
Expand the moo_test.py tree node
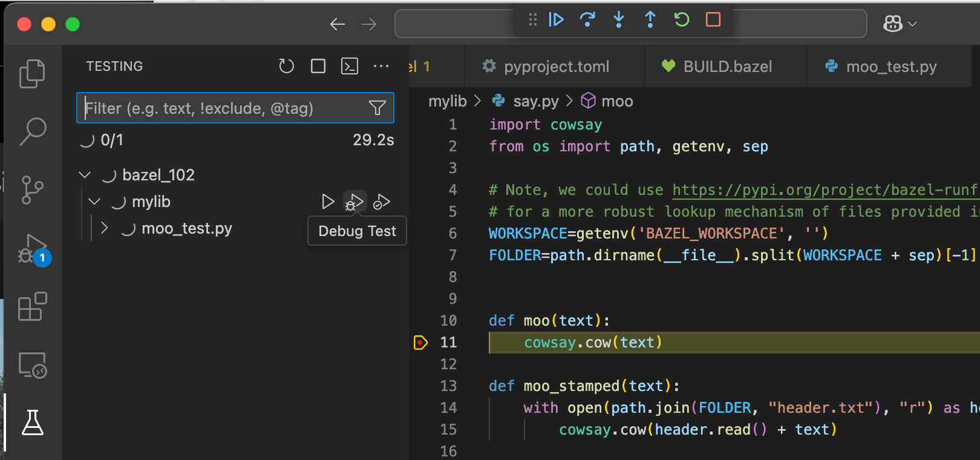(x=104, y=228)
